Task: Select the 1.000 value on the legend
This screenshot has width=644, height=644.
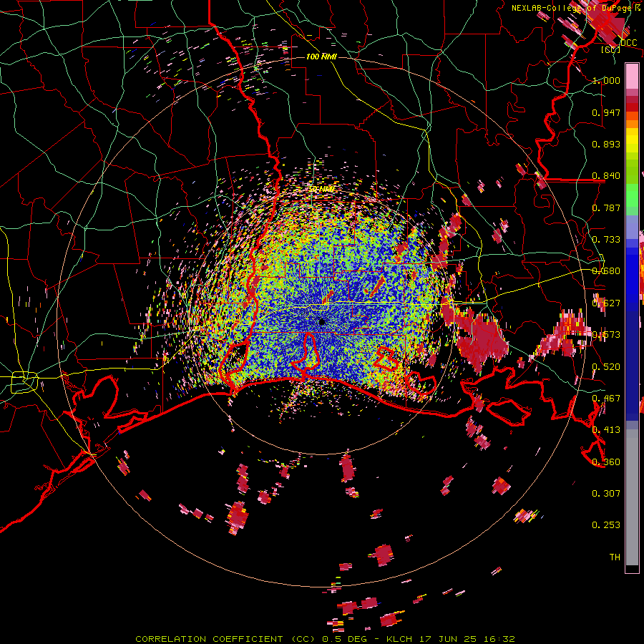Action: click(x=606, y=80)
